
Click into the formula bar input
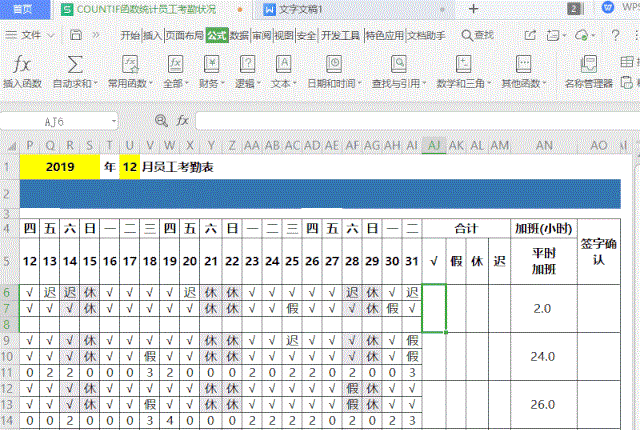[416, 121]
